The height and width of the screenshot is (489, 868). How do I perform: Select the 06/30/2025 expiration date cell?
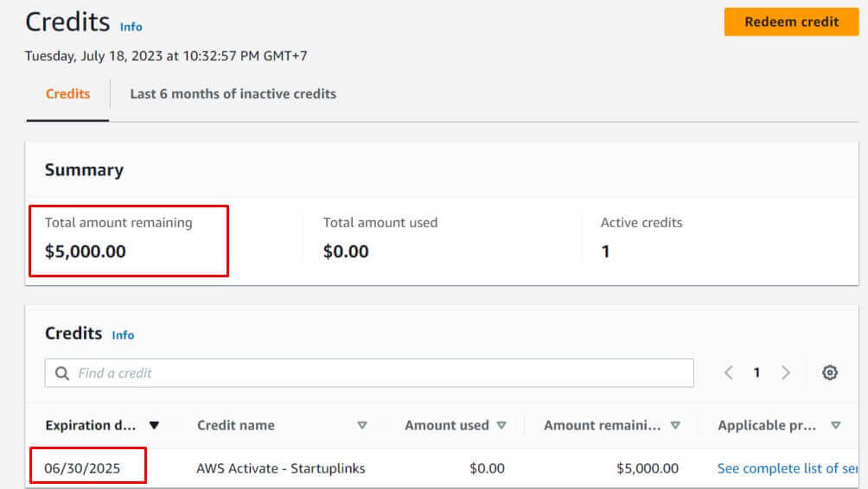82,468
